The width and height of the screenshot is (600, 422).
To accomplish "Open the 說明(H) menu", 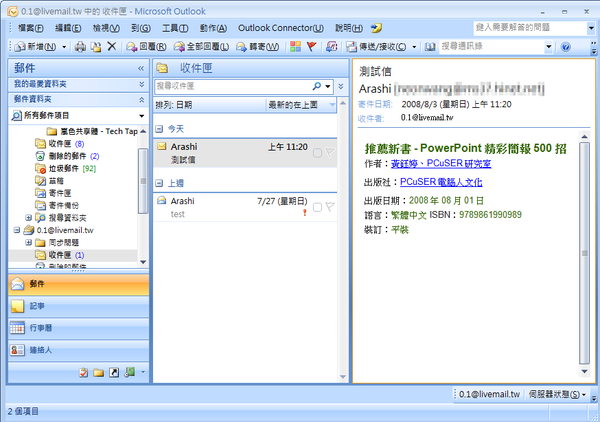I will 349,28.
